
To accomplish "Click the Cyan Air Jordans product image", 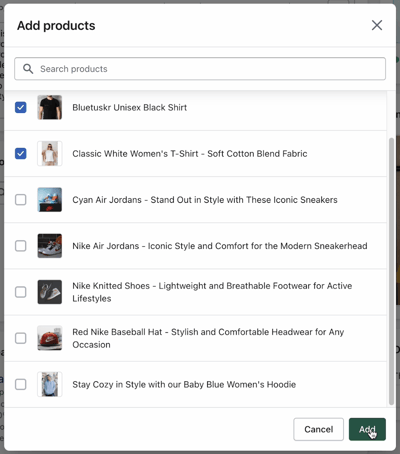I will click(50, 200).
